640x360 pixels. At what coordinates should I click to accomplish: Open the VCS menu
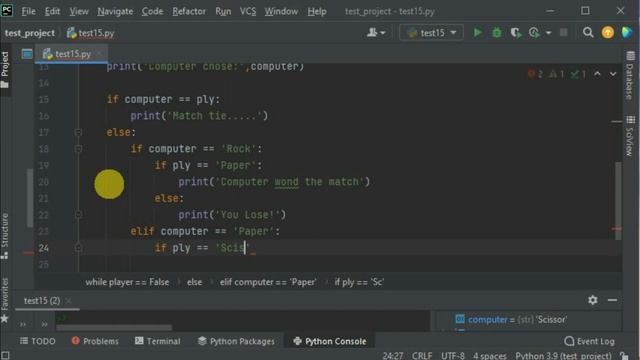click(x=248, y=11)
